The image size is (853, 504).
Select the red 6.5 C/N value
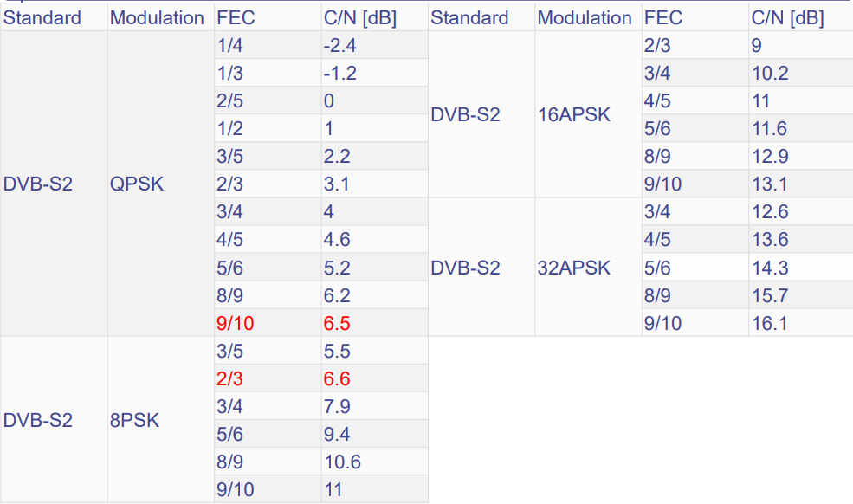(x=337, y=323)
